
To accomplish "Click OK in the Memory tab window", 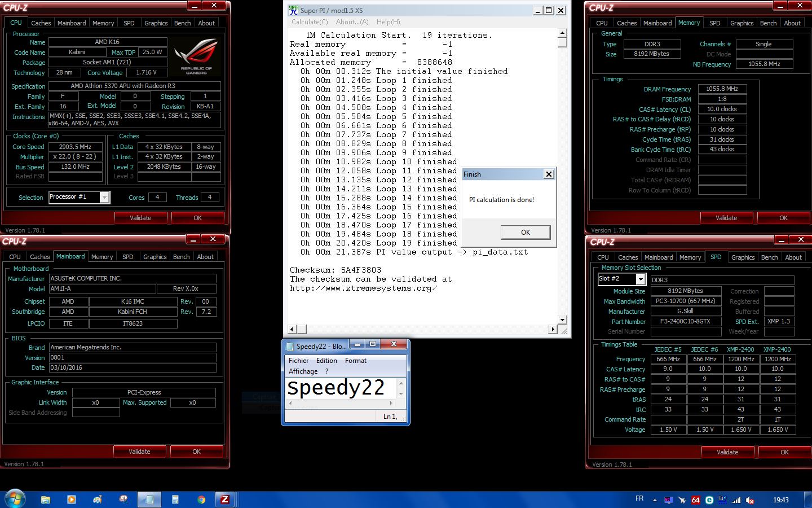I will point(783,218).
